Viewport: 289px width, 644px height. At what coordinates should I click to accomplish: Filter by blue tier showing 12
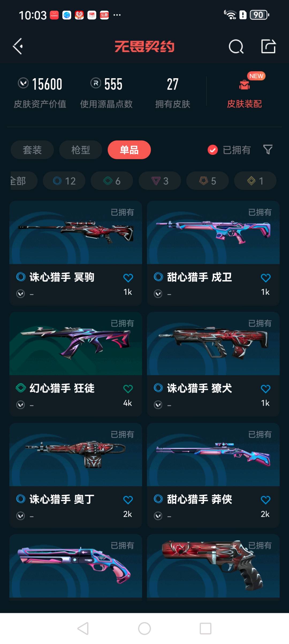(64, 181)
